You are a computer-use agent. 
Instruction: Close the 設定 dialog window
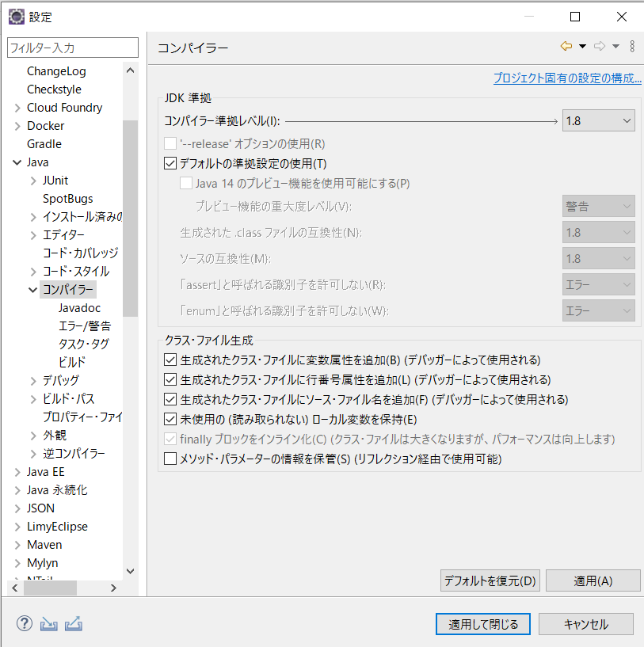pyautogui.click(x=621, y=17)
